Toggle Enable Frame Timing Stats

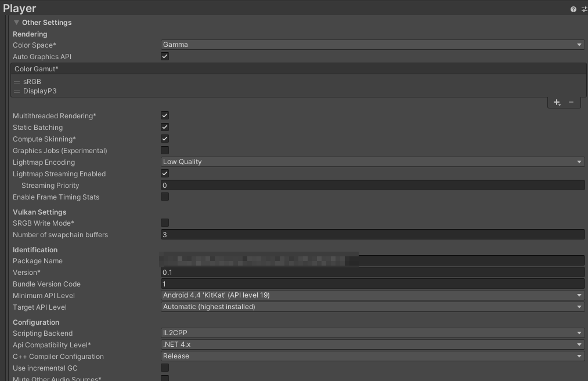[165, 197]
